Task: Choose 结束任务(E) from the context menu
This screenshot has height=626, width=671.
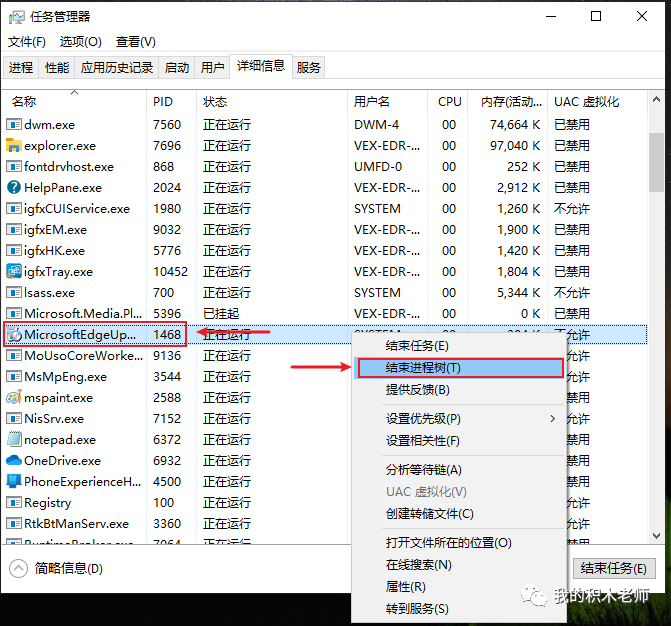Action: pyautogui.click(x=459, y=346)
